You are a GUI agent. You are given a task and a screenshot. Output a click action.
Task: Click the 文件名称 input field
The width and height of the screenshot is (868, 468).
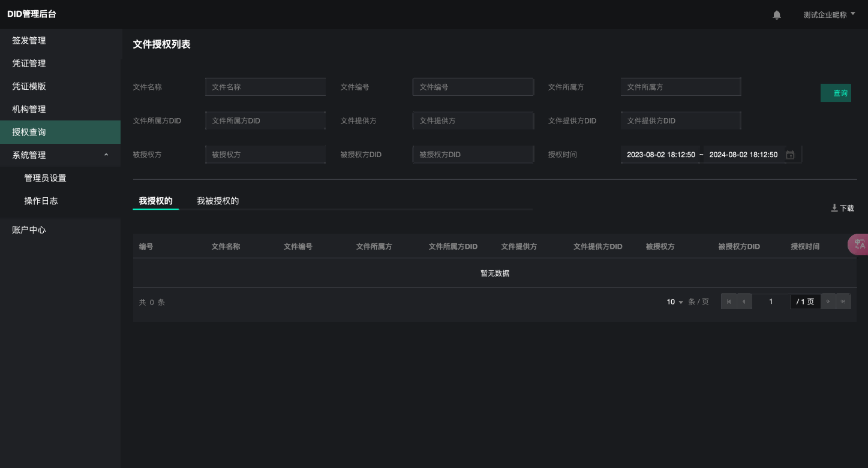point(265,87)
